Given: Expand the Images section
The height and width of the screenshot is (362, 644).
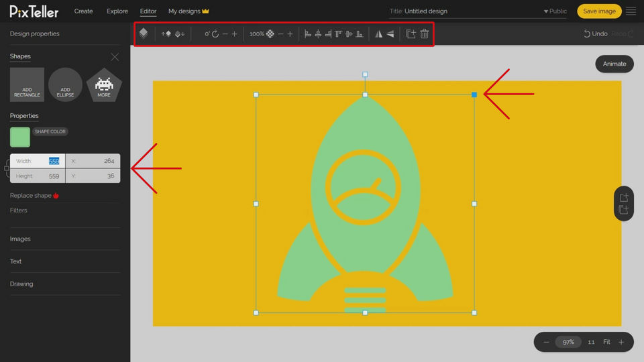Looking at the screenshot, I should click(20, 239).
